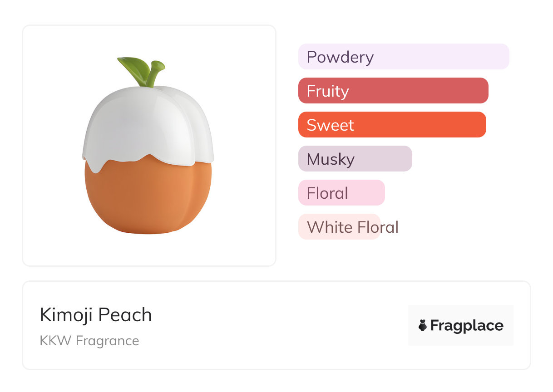Click the word Powdery in the top bar
The height and width of the screenshot is (392, 553).
pos(340,57)
